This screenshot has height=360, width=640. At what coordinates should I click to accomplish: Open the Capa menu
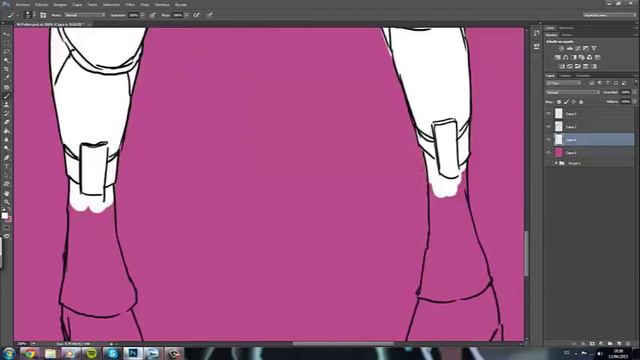[77, 4]
